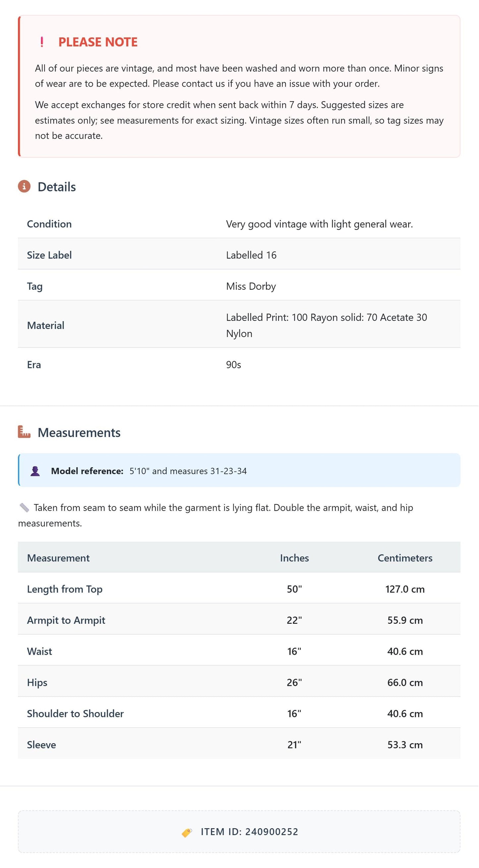Viewport: 479px width, 868px height.
Task: Click the PLEASE NOTE heading
Action: point(98,42)
